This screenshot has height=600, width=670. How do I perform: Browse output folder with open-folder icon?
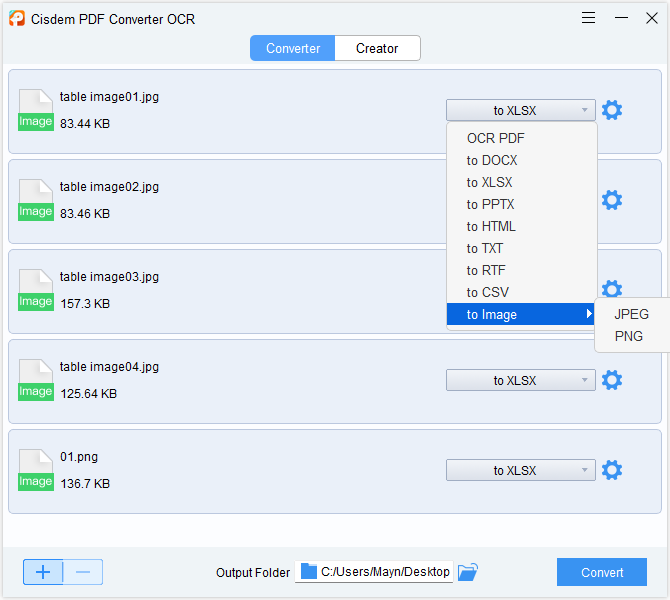(468, 572)
